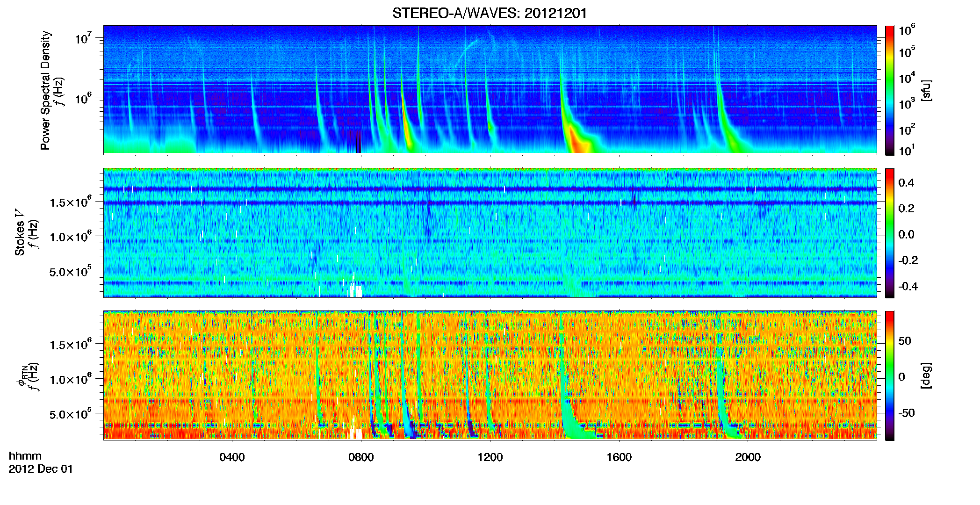This screenshot has width=980, height=505.
Task: Click the 0400 time axis tick label
Action: [x=232, y=457]
